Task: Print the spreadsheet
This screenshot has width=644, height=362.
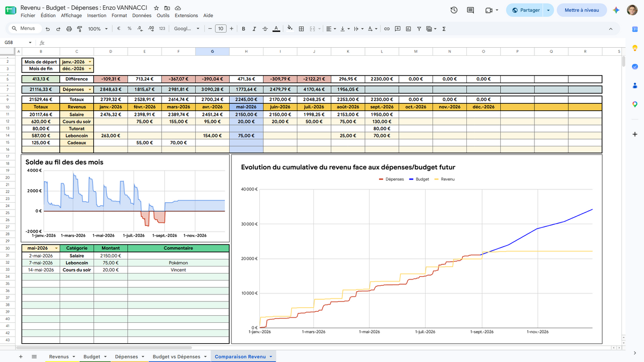Action: pos(68,29)
